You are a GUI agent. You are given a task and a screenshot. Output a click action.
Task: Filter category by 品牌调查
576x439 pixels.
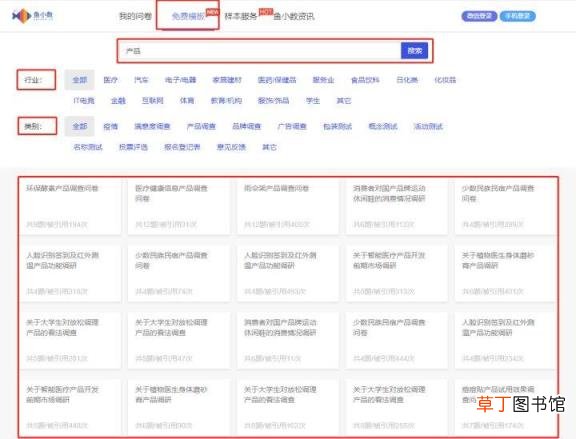[246, 126]
